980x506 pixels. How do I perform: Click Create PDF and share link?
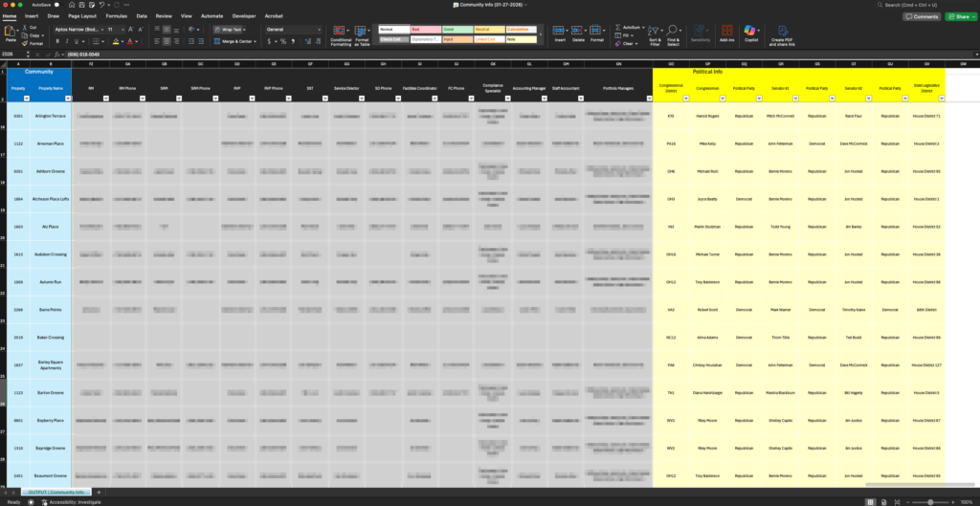(x=781, y=36)
